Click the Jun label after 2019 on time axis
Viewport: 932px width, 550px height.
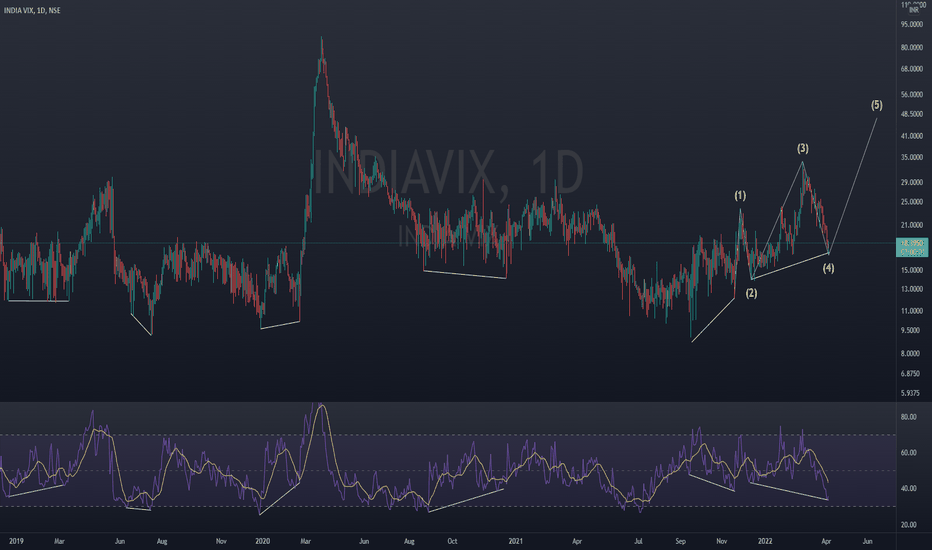pyautogui.click(x=119, y=541)
